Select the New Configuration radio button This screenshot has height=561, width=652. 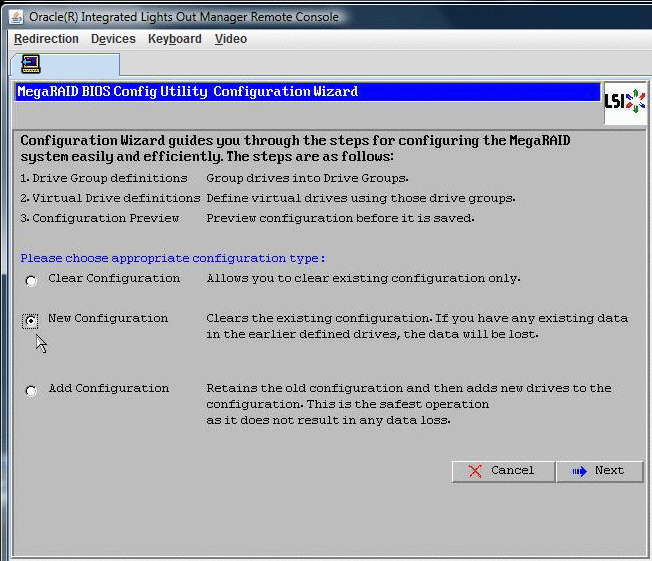click(x=30, y=321)
